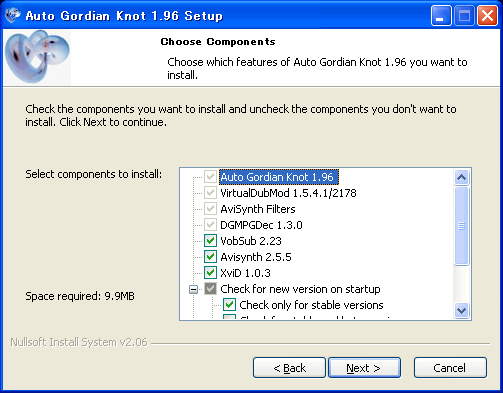Minimize the Setup window
The image size is (503, 393).
[x=441, y=15]
